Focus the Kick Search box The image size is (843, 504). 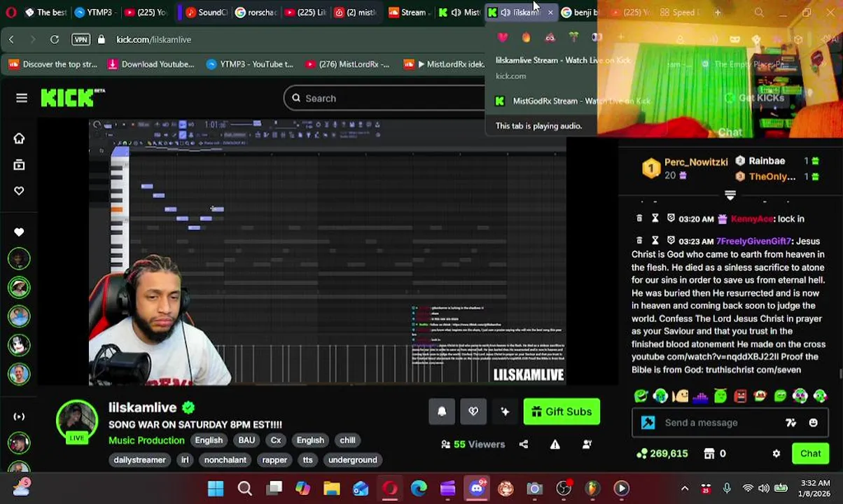click(x=384, y=99)
